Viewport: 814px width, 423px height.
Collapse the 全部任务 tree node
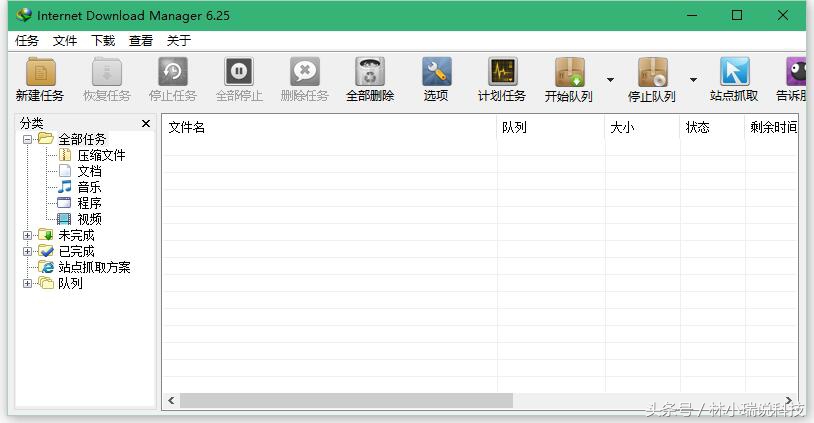28,139
